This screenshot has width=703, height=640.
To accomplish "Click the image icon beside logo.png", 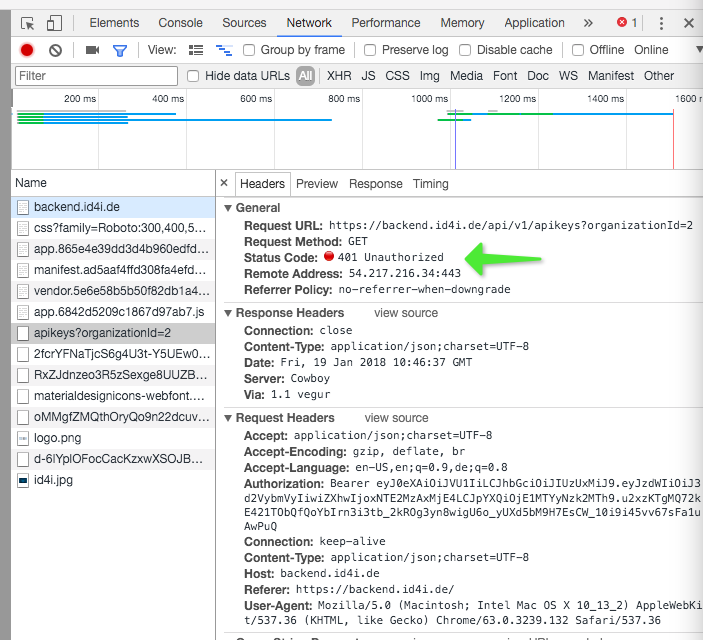I will (23, 438).
